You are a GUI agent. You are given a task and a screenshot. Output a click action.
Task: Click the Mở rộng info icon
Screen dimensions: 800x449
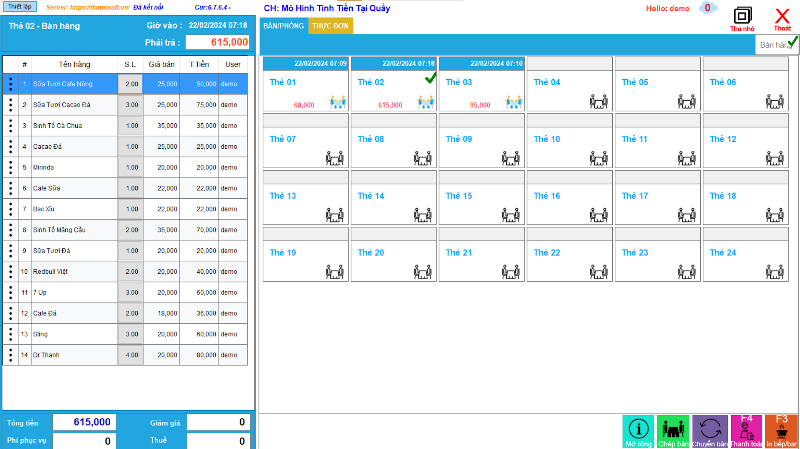click(x=637, y=430)
